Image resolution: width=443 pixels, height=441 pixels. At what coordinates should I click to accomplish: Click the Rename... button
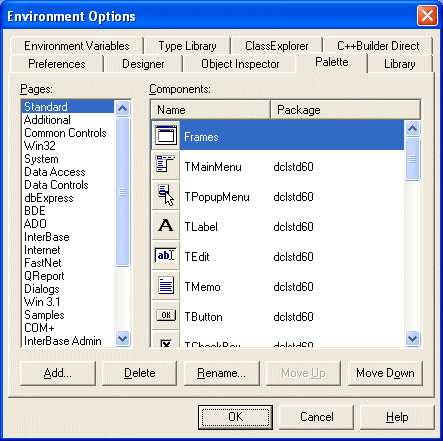click(x=222, y=373)
